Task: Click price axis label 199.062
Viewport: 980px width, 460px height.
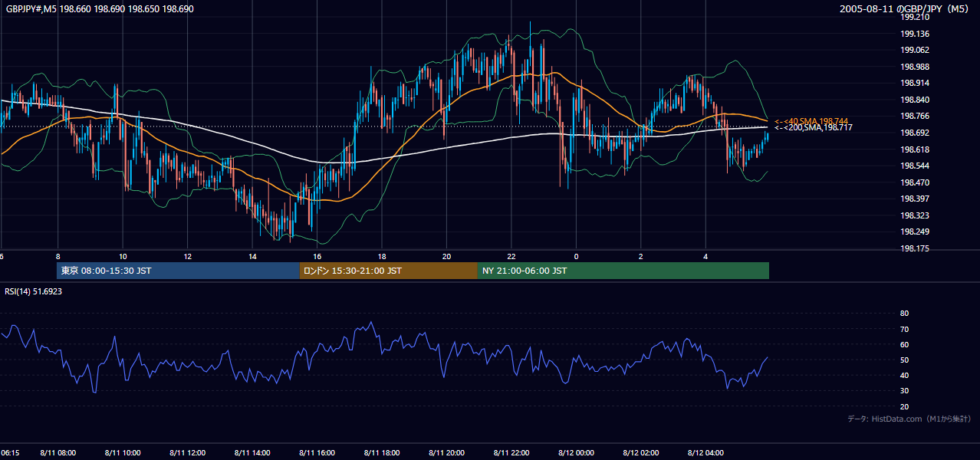Action: point(915,50)
